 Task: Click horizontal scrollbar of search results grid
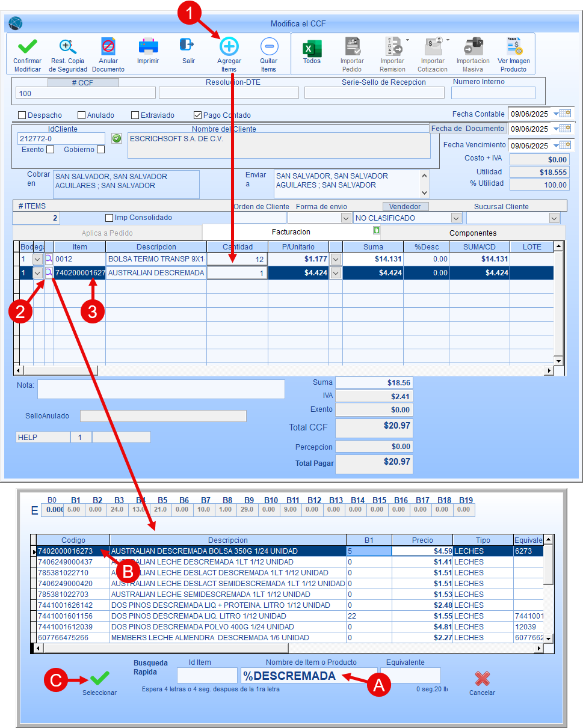[x=289, y=648]
